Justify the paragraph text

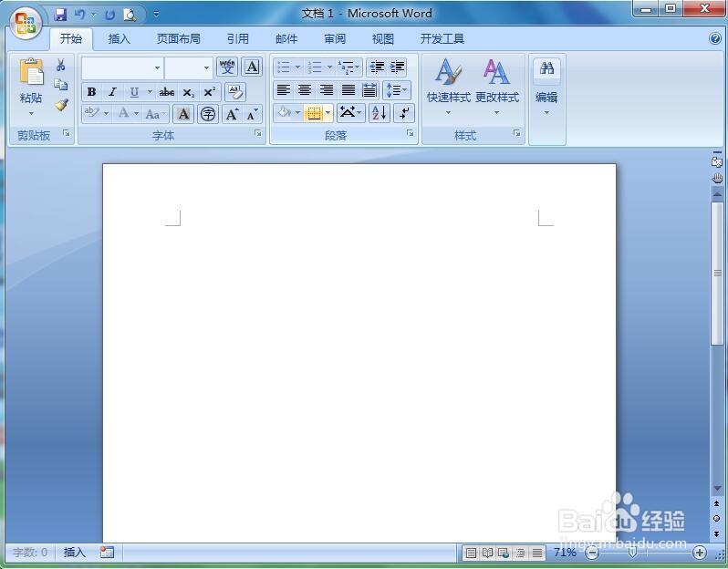click(348, 89)
